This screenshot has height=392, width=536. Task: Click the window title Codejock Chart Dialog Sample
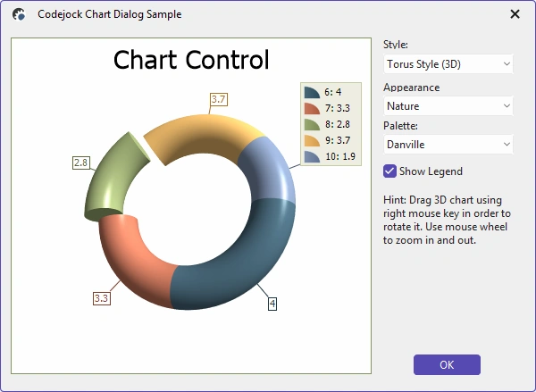coord(109,14)
